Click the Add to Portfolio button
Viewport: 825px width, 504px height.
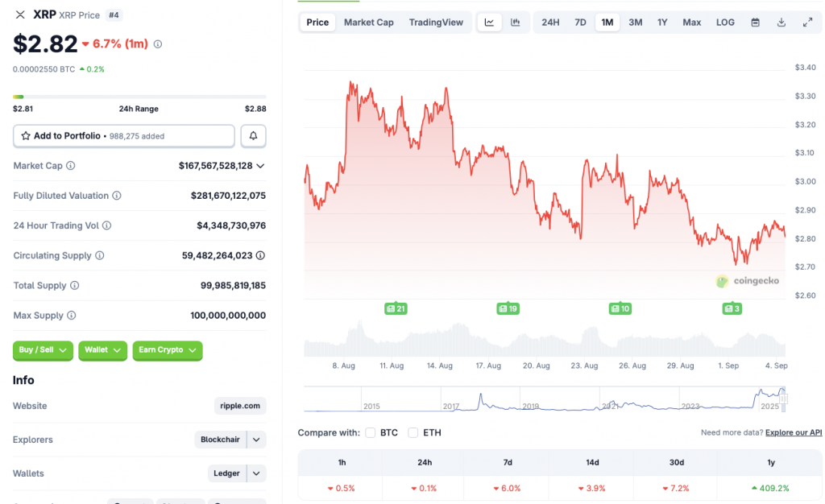click(124, 136)
